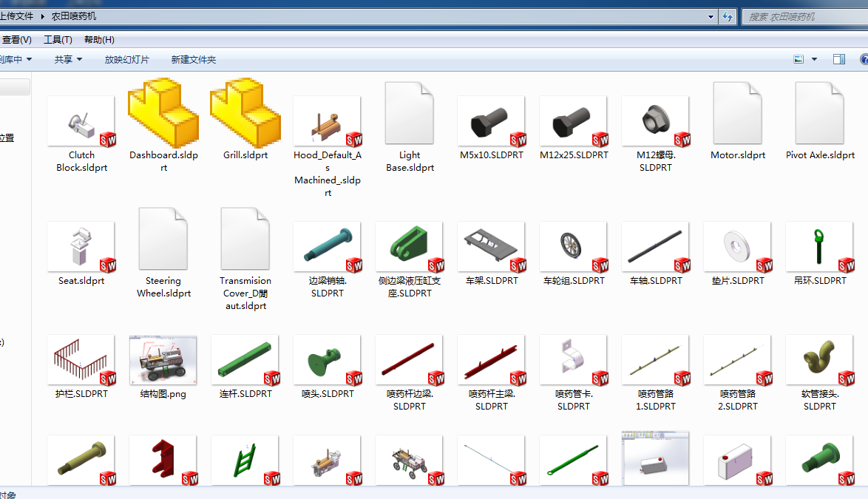The image size is (868, 499).
Task: Toggle the preview pane button
Action: pos(839,59)
